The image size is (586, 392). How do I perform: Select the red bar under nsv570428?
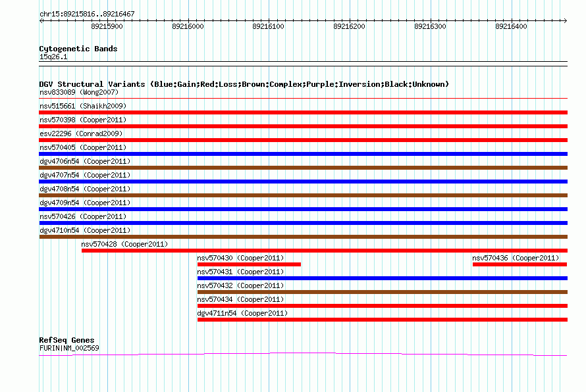[x=325, y=251]
